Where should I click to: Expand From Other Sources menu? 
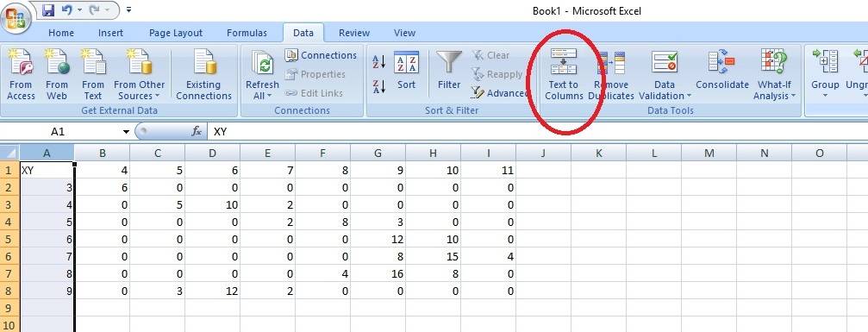pyautogui.click(x=140, y=75)
